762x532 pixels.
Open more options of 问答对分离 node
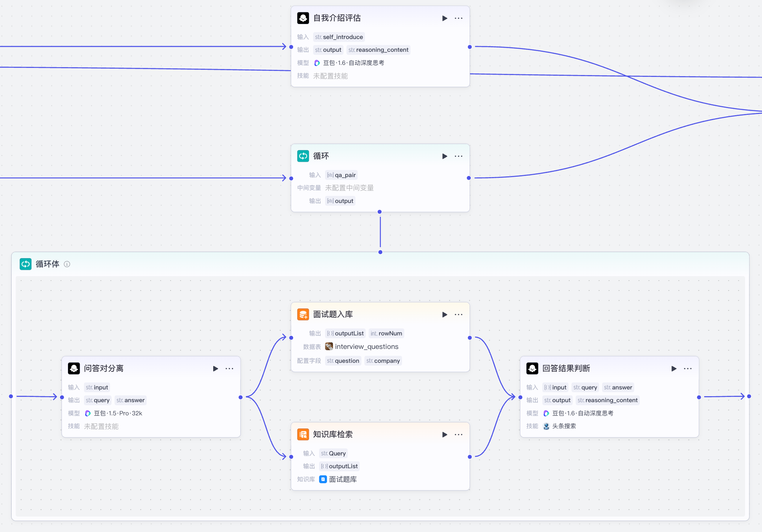[229, 368]
